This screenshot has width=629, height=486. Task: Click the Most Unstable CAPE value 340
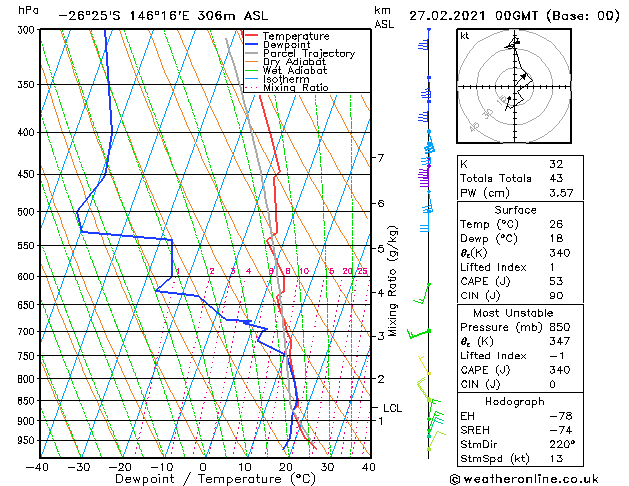point(560,370)
